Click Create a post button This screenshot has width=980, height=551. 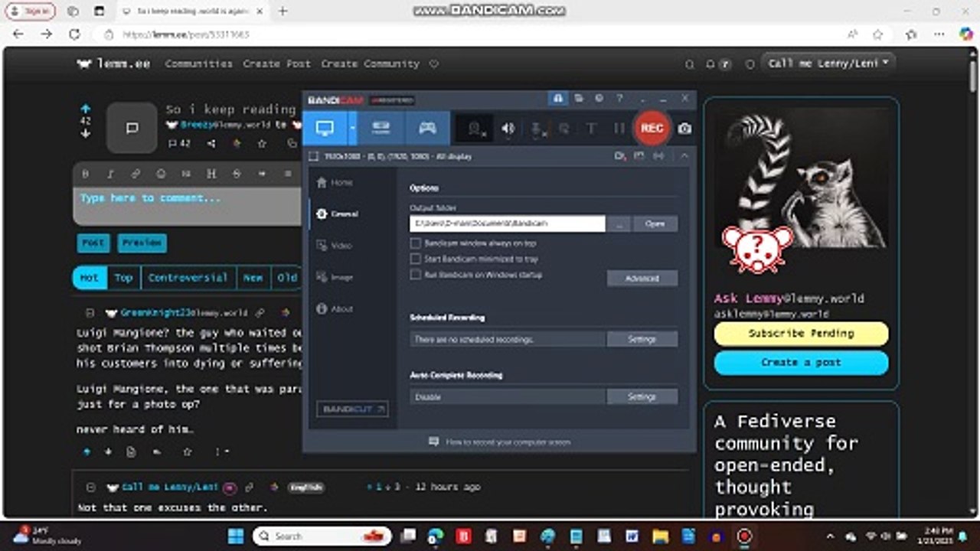coord(802,363)
